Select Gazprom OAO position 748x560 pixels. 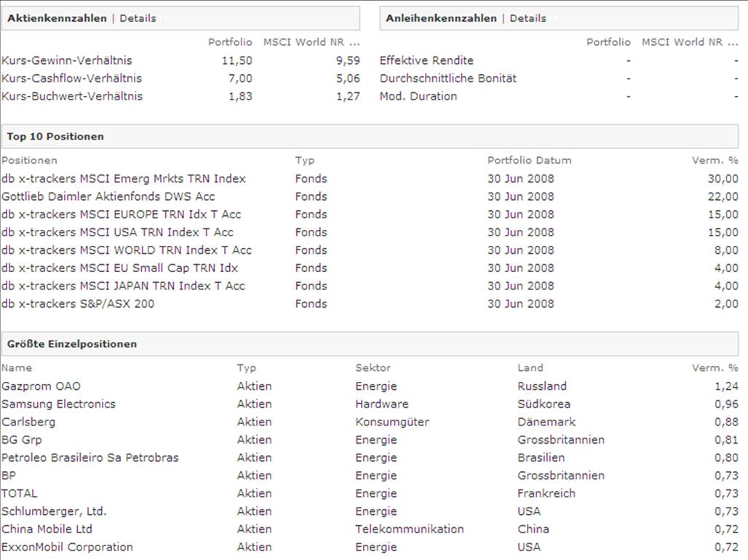click(x=41, y=386)
